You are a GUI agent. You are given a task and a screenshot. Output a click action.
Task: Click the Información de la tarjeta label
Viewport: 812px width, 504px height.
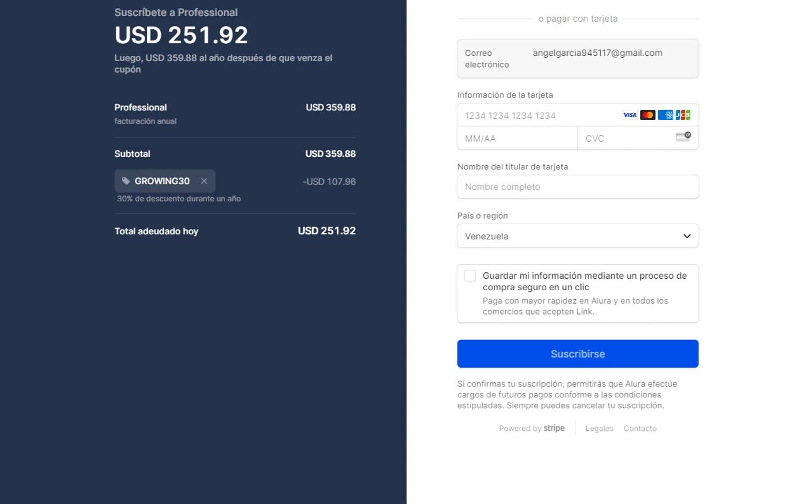pos(505,95)
